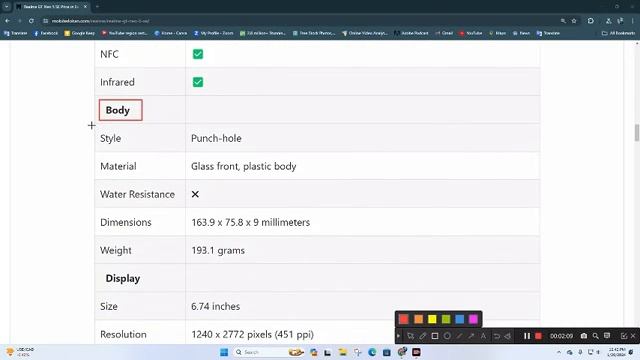Zoom the page using address bar magnifier
Image resolution: width=640 pixels, height=360 pixels.
click(x=563, y=21)
